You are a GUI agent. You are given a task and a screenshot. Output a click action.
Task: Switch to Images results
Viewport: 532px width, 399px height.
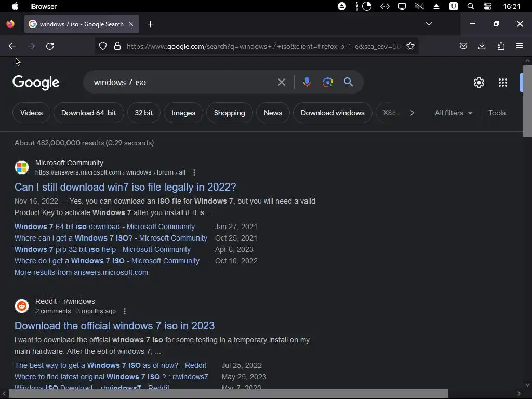coord(183,113)
